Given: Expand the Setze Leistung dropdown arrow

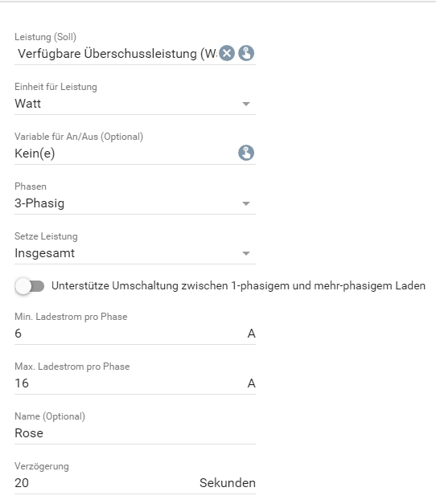Looking at the screenshot, I should [x=246, y=253].
